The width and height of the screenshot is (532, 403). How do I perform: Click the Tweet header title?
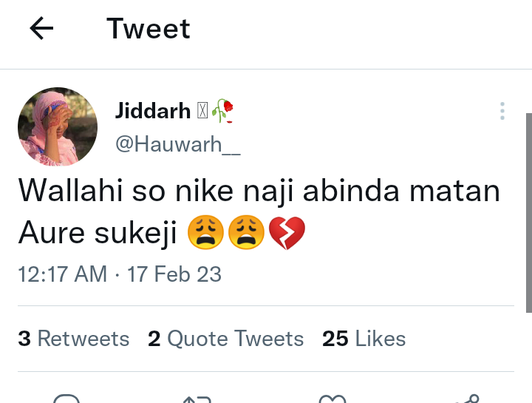tap(149, 29)
